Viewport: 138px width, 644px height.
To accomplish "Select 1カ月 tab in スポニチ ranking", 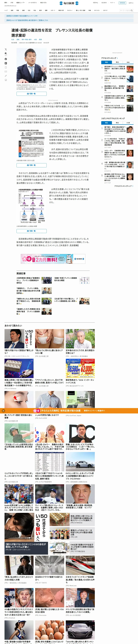I will (x=128, y=123).
